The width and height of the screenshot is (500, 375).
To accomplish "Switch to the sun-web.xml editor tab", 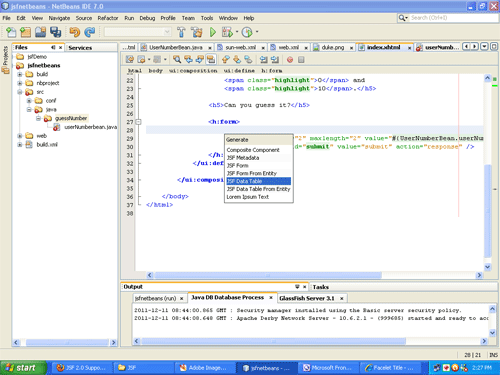I will [241, 47].
